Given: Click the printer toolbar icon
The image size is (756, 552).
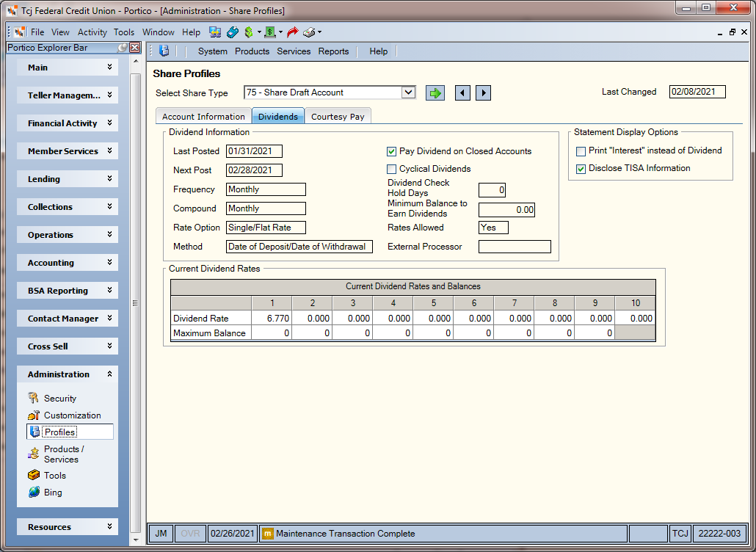Looking at the screenshot, I should tap(309, 32).
